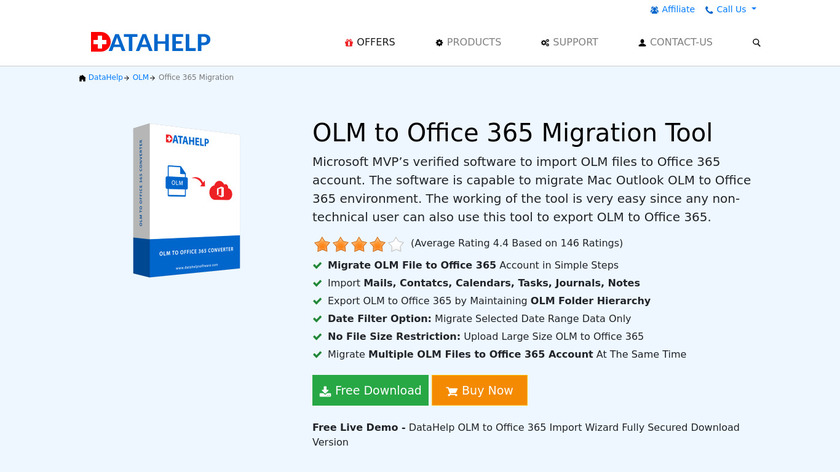Expand the Call Us dropdown arrow
Image resolution: width=840 pixels, height=472 pixels.
[754, 9]
